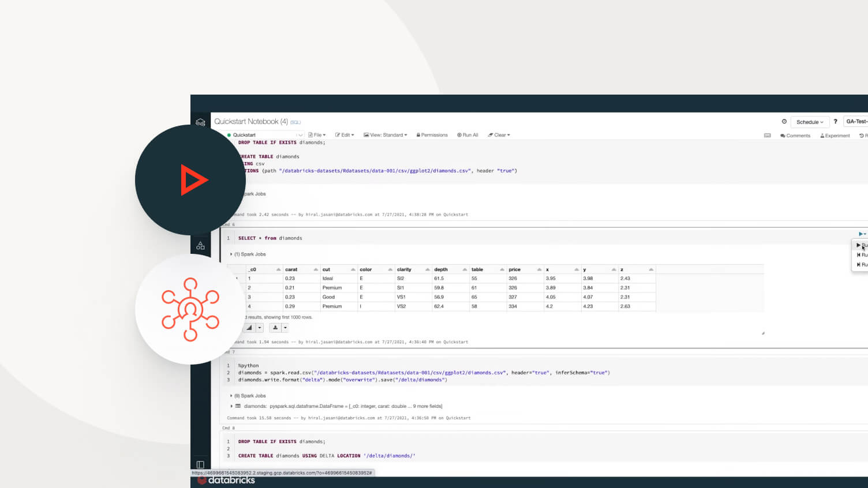Sort by the clarity column header
Viewport: 868px width, 488px height.
click(x=413, y=269)
